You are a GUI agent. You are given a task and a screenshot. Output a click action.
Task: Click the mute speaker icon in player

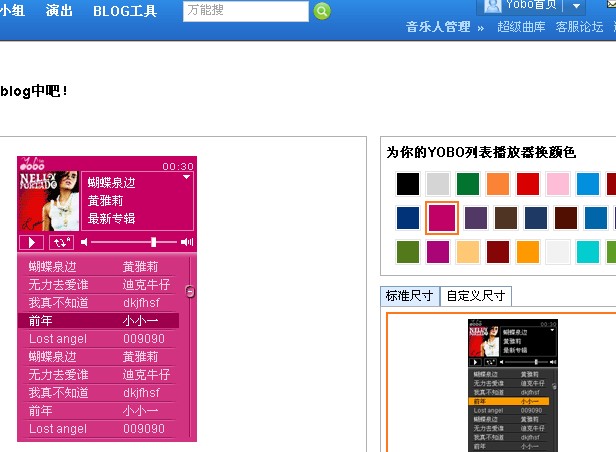click(84, 242)
